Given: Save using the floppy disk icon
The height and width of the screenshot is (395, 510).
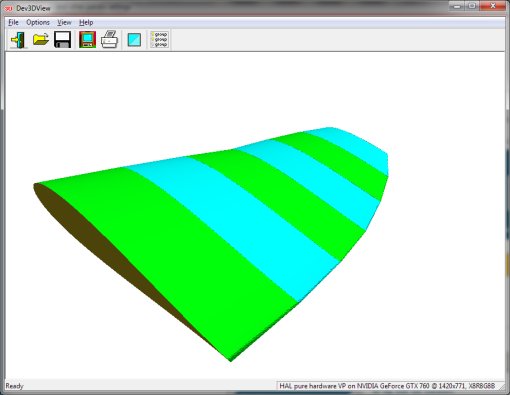Looking at the screenshot, I should 62,40.
